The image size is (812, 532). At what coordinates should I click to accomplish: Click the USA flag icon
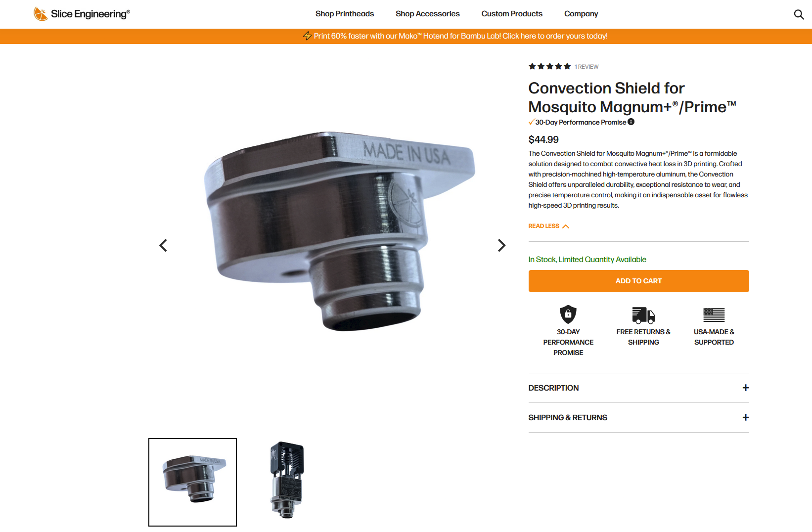pyautogui.click(x=714, y=315)
